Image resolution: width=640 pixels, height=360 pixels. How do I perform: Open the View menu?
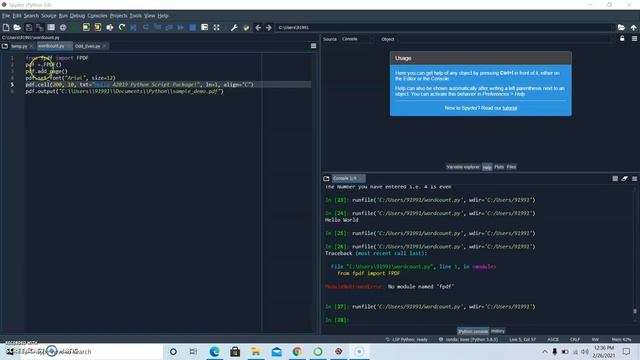[x=149, y=16]
